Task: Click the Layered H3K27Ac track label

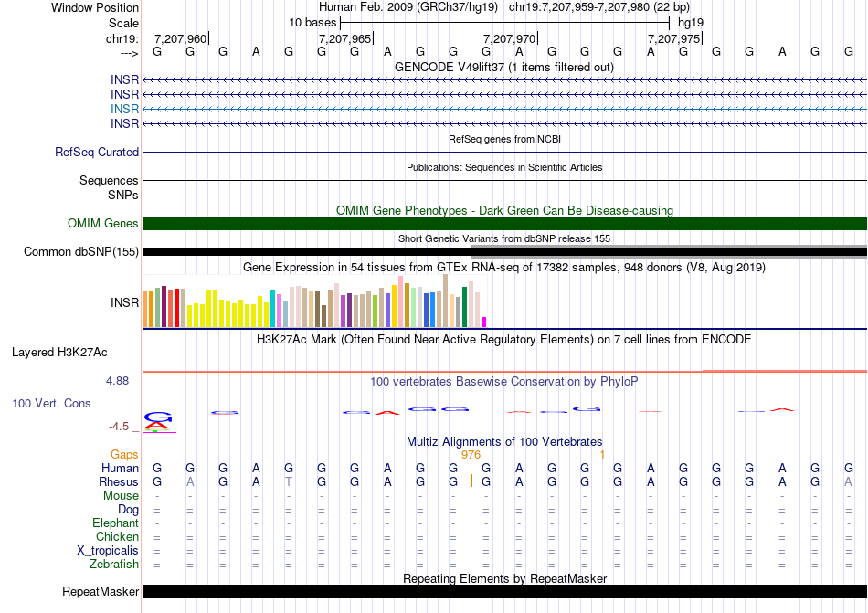Action: pos(59,352)
